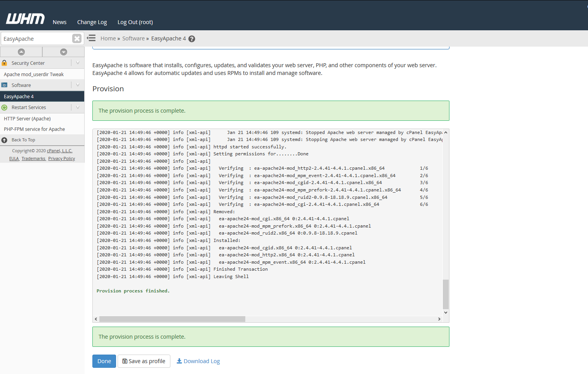Click the Done button
588x374 pixels.
click(x=104, y=361)
